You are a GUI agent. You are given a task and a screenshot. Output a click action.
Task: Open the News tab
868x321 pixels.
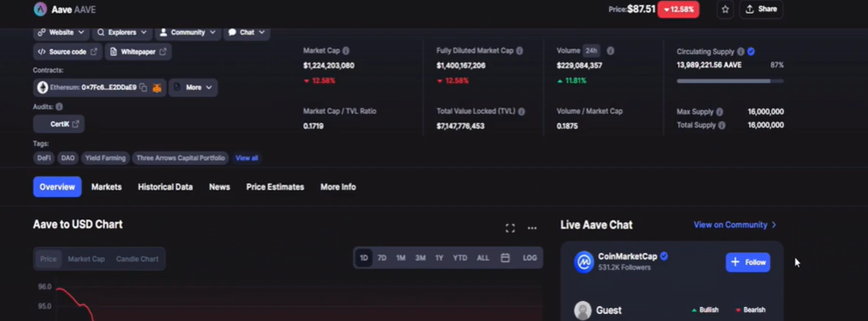tap(220, 187)
